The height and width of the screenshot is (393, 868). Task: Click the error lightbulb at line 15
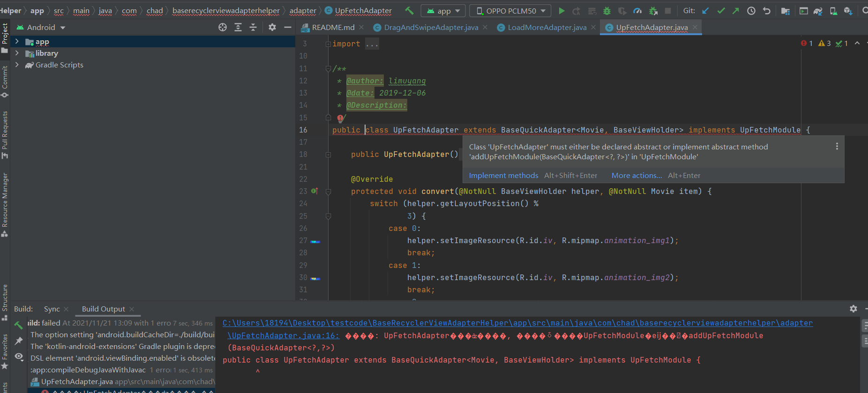pyautogui.click(x=340, y=118)
